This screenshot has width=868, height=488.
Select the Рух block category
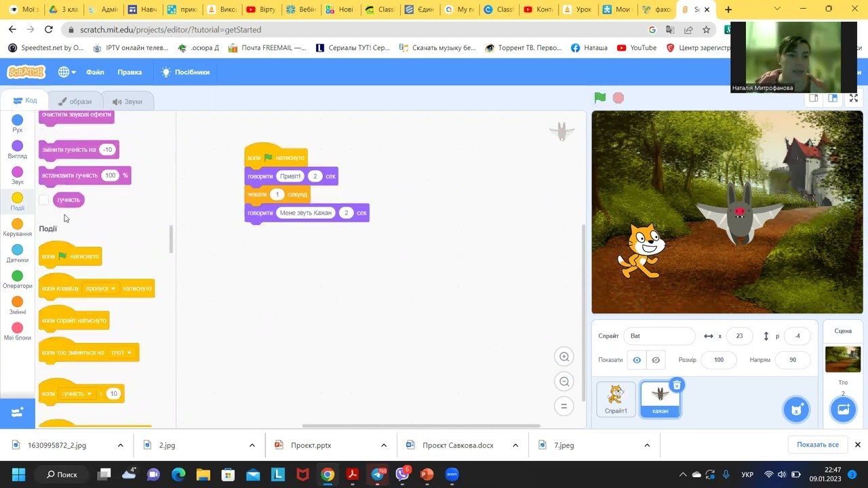[x=18, y=124]
